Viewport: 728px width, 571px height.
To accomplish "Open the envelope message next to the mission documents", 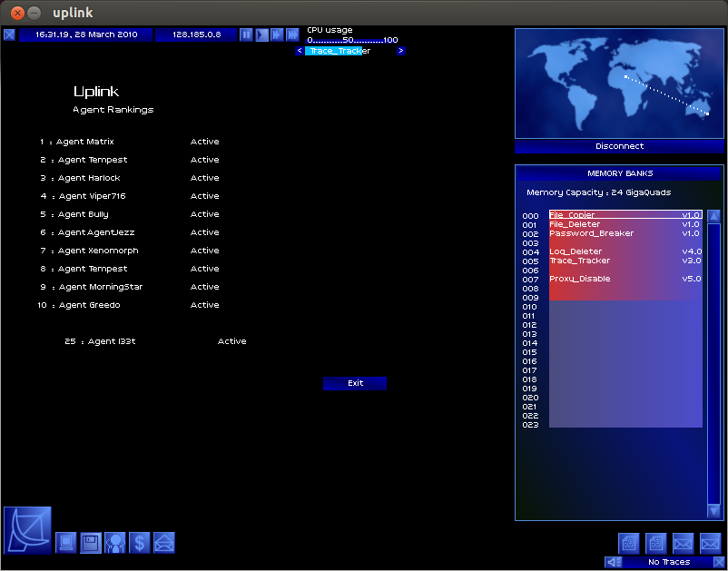I will tap(684, 544).
